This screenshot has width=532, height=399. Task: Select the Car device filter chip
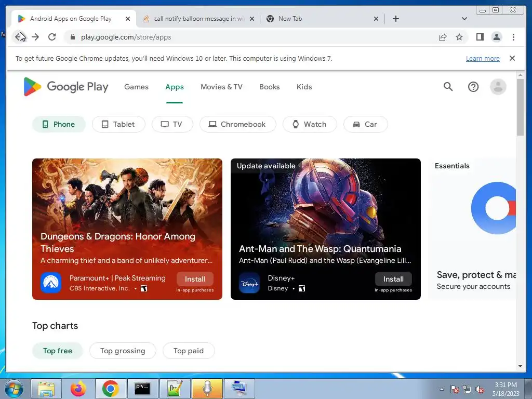pyautogui.click(x=365, y=124)
